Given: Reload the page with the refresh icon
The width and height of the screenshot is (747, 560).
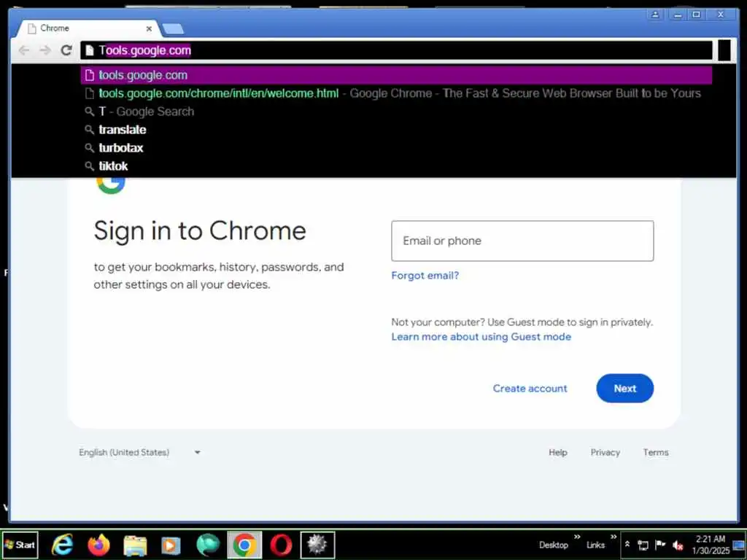Looking at the screenshot, I should (66, 50).
